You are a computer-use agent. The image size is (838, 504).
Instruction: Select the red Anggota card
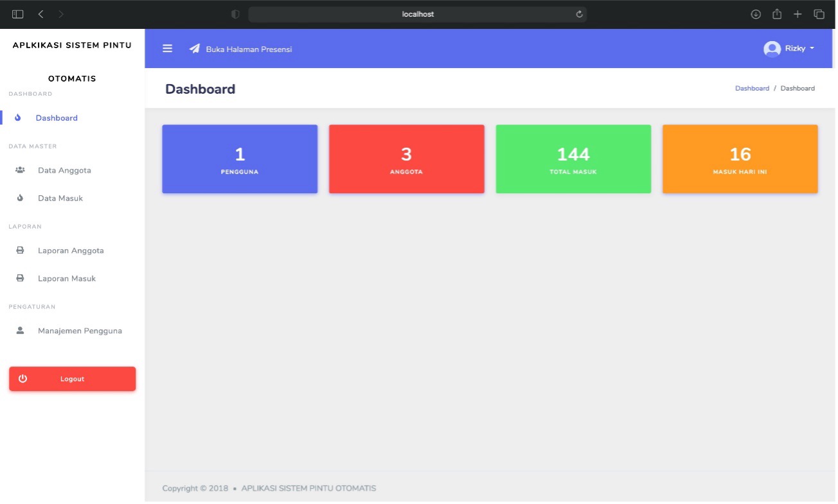coord(407,159)
